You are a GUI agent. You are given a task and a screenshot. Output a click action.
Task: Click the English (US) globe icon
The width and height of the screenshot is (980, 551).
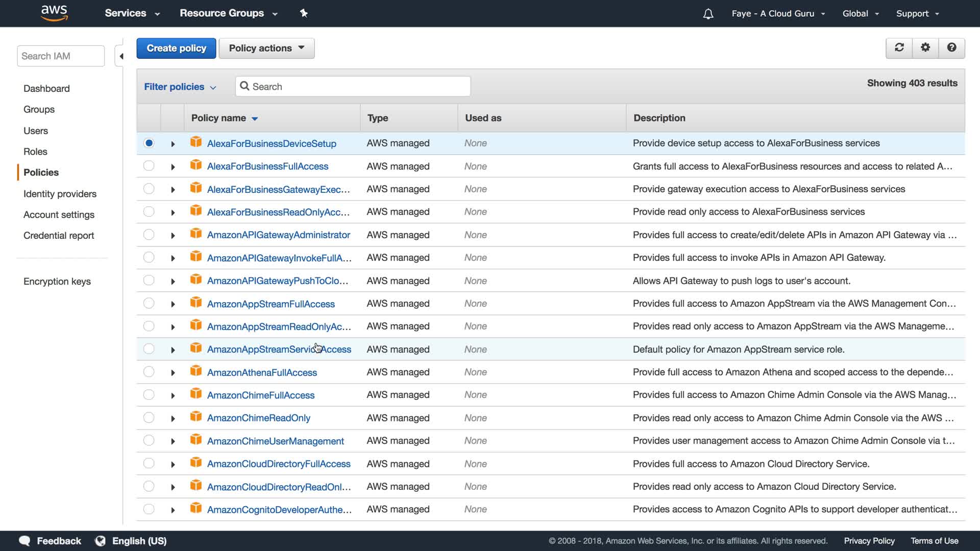(x=101, y=541)
